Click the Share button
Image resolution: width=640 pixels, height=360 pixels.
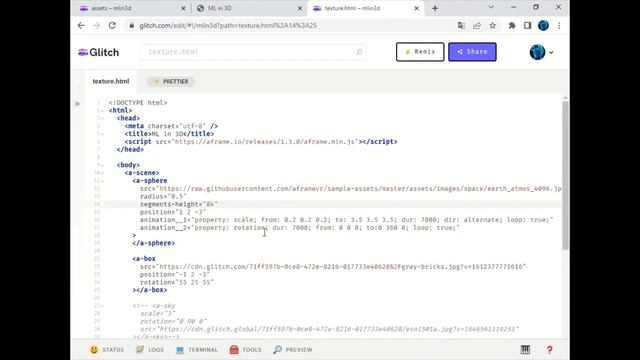point(472,52)
